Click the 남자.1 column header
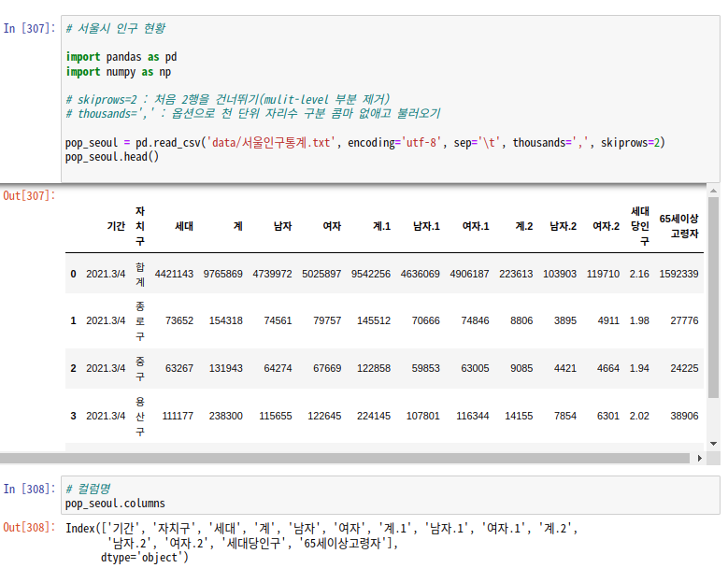Image resolution: width=728 pixels, height=568 pixels. [426, 226]
